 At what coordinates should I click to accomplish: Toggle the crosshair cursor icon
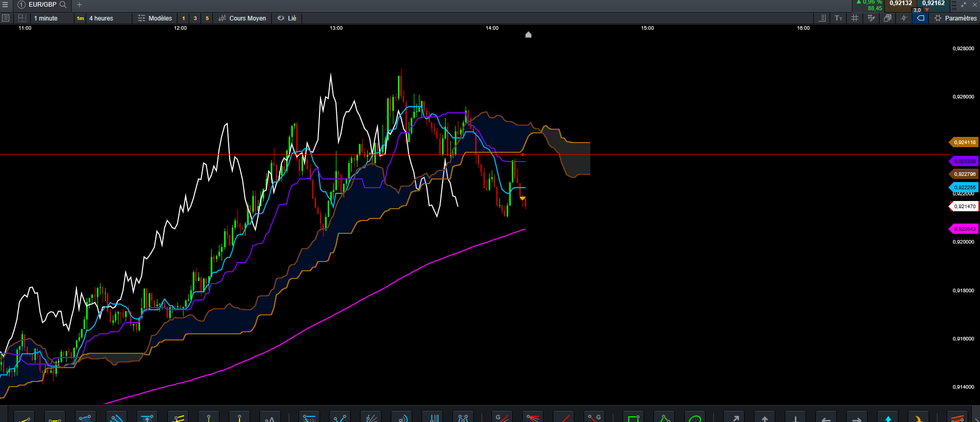point(904,18)
